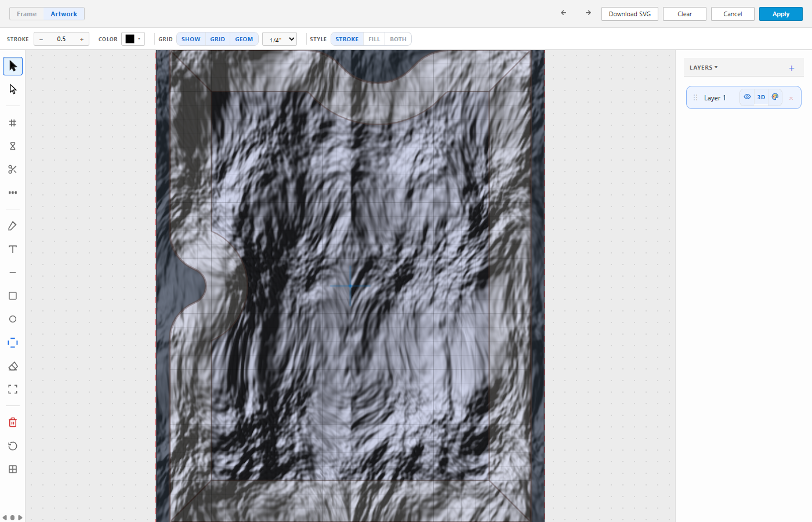Click the four-pane grid layout icon
The width and height of the screenshot is (812, 522).
point(13,469)
